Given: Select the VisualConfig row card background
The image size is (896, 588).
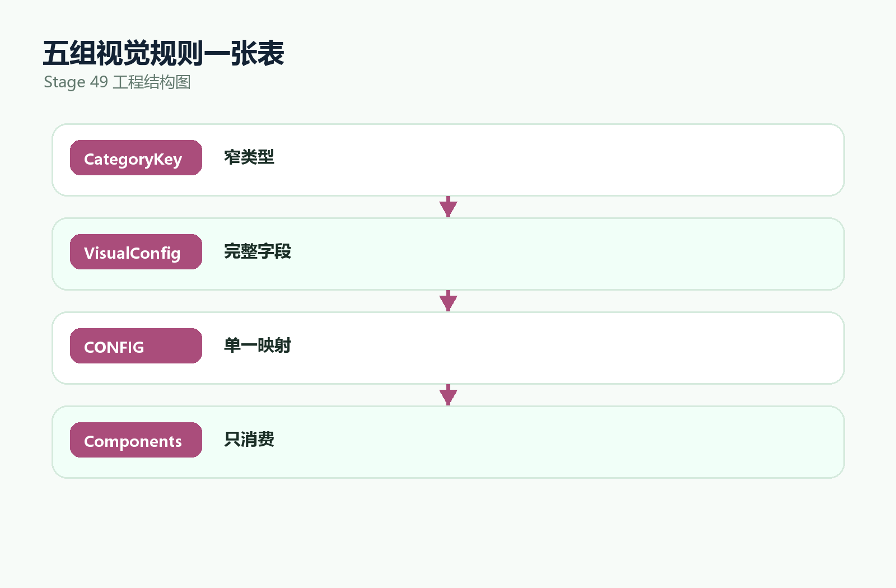Looking at the screenshot, I should pyautogui.click(x=448, y=254).
